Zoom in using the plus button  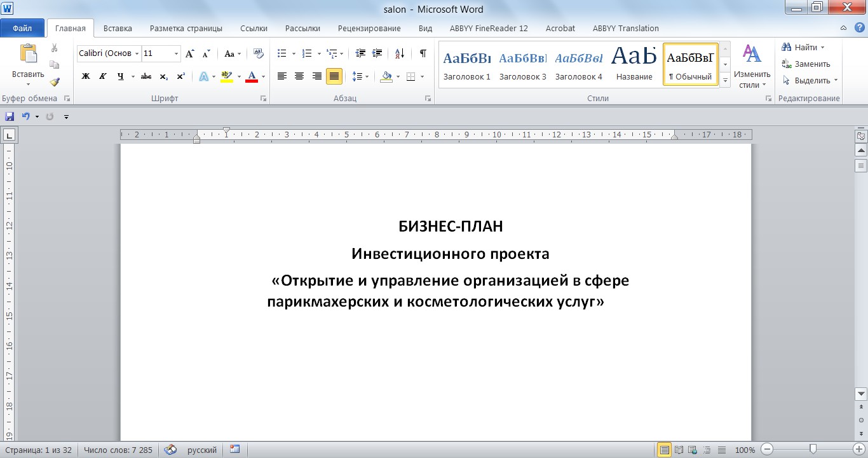858,450
